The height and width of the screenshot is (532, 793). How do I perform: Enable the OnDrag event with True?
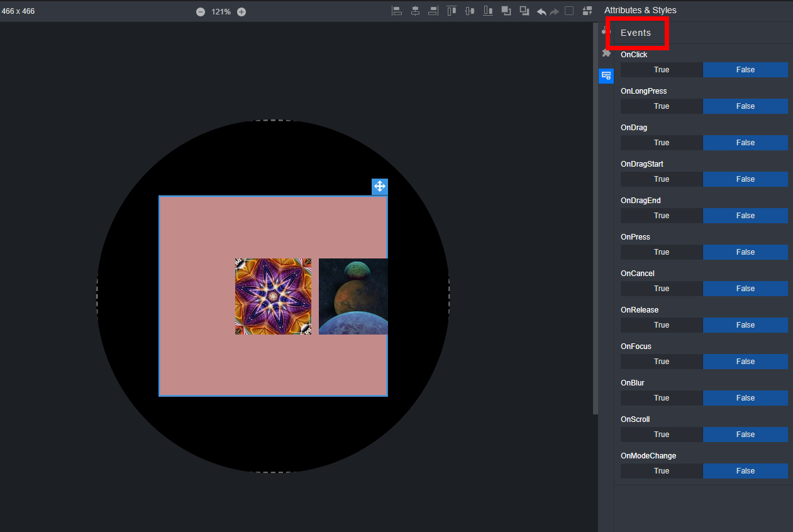(x=661, y=143)
